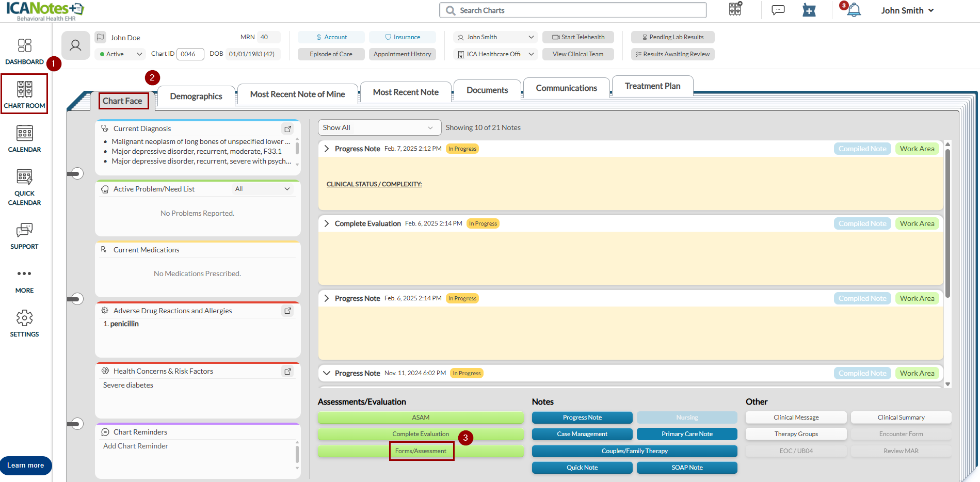Click the Health Concerns icon
This screenshot has height=482, width=980.
[105, 371]
